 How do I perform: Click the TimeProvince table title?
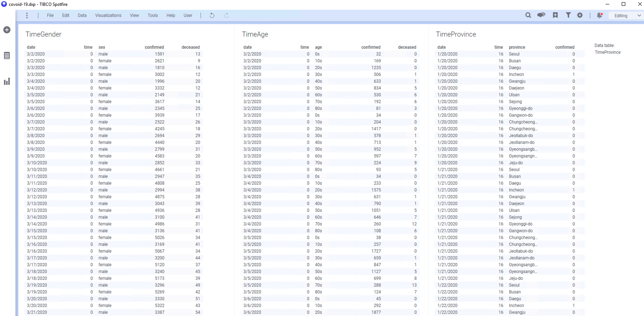[456, 34]
